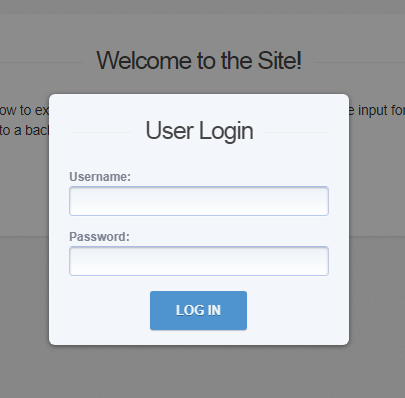
Task: Click the empty dialog space left of LOG IN
Action: point(99,310)
